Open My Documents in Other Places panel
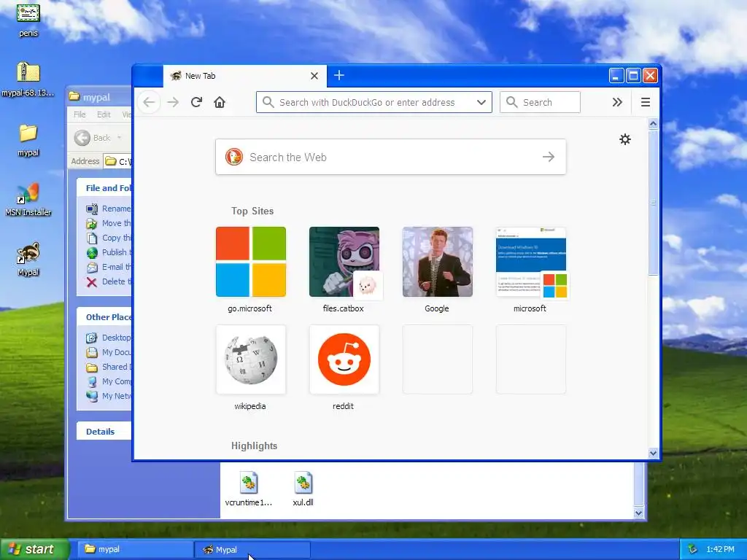Screen dimensions: 747x560 (x=109, y=352)
